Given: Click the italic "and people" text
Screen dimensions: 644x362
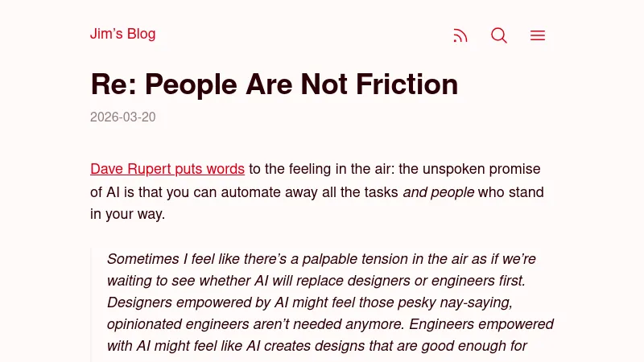Looking at the screenshot, I should tap(439, 192).
